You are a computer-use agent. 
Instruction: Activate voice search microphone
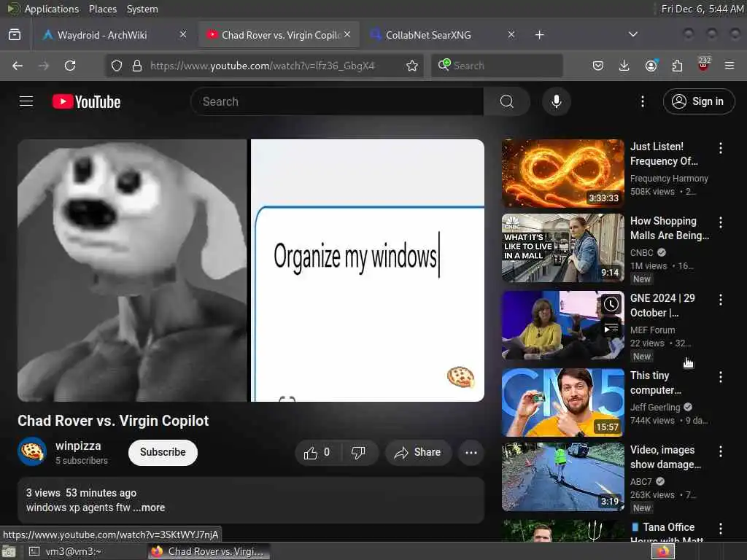556,101
